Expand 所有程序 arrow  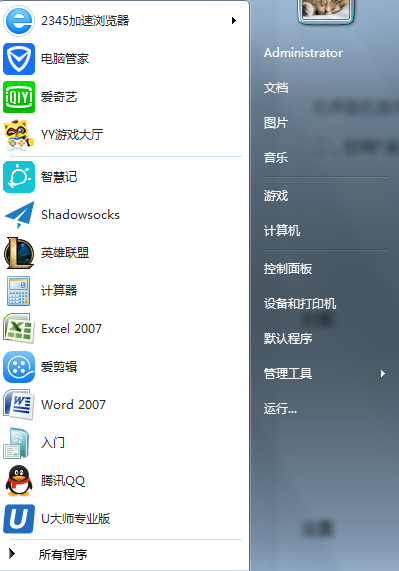tap(12, 554)
